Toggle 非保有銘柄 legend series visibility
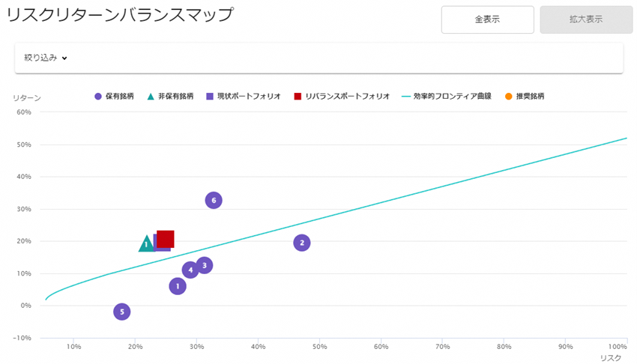The image size is (637, 364). point(170,96)
